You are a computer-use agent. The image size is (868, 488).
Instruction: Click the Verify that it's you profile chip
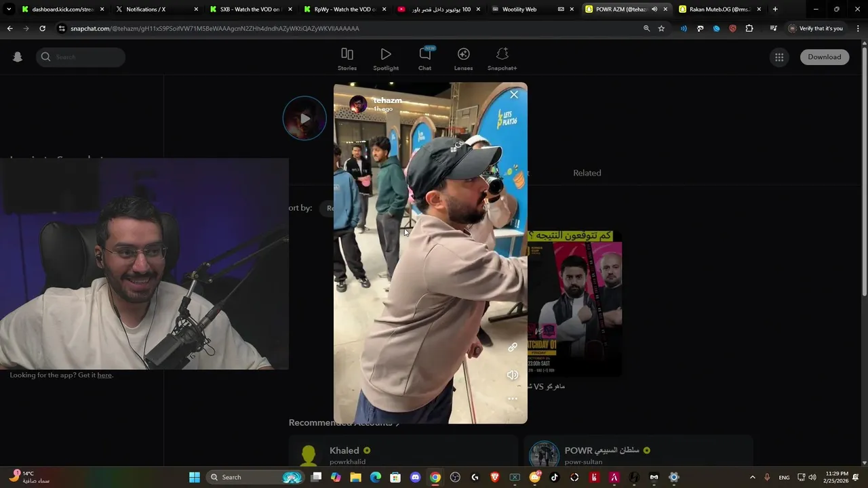(816, 28)
